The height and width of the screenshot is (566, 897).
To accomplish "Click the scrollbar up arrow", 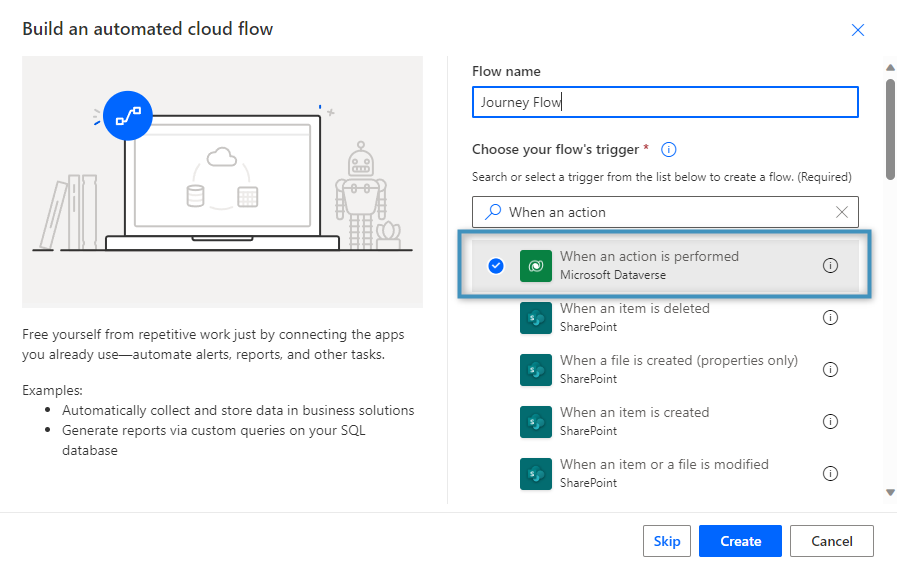I will pyautogui.click(x=890, y=68).
